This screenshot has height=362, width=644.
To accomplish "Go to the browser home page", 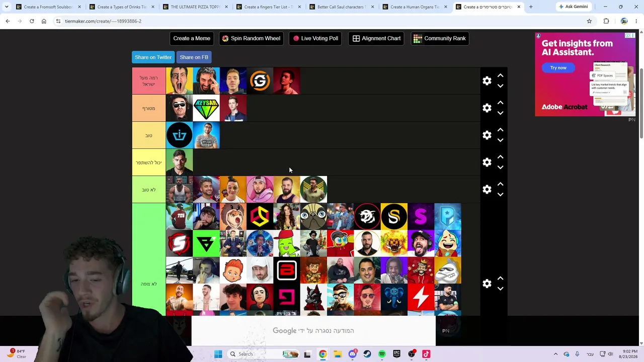I will click(x=44, y=21).
